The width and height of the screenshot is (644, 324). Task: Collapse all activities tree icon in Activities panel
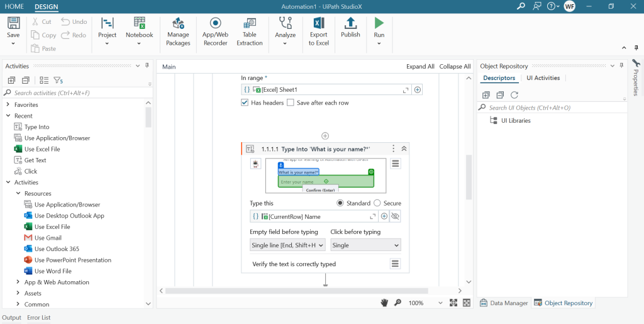pos(25,80)
